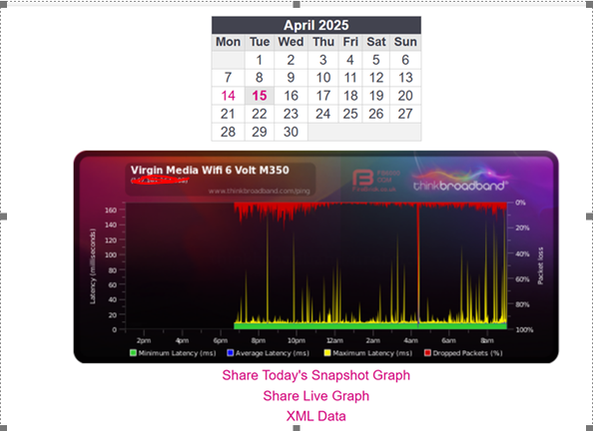Open Share Today's Snapshot Graph link
Viewport: 600px width, 431px height.
click(x=316, y=375)
